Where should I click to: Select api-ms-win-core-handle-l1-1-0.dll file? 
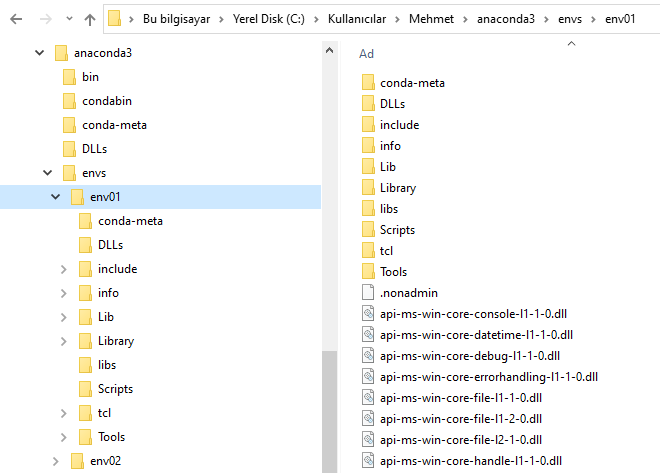click(x=471, y=461)
